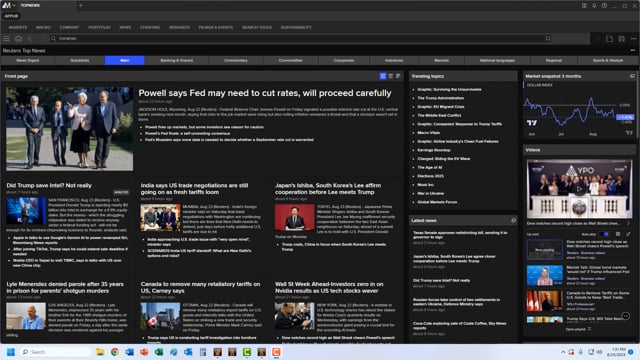The width and height of the screenshot is (640, 360).
Task: Click the Powell lead story photo
Action: point(69,129)
